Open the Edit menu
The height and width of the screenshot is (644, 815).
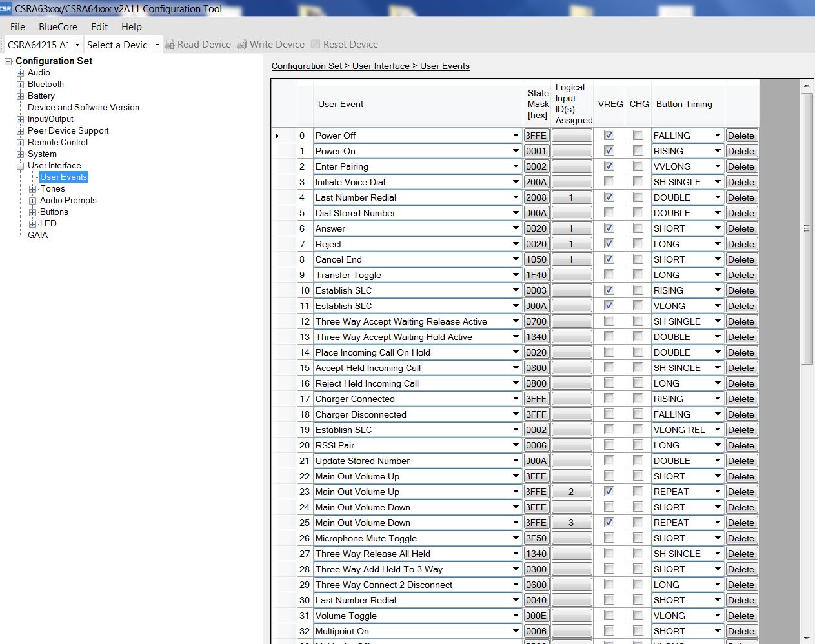pyautogui.click(x=99, y=27)
